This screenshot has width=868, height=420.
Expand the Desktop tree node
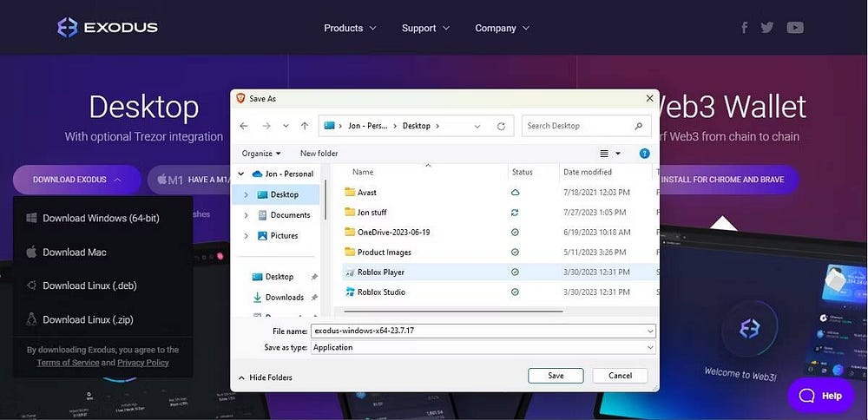(x=247, y=194)
